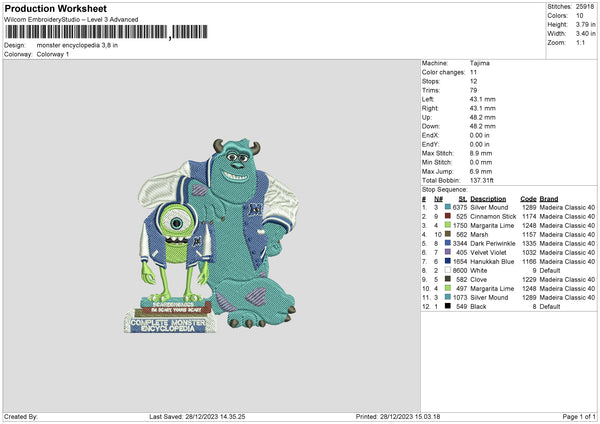Click the navy Hanukkah Blue color swatch

pos(448,261)
